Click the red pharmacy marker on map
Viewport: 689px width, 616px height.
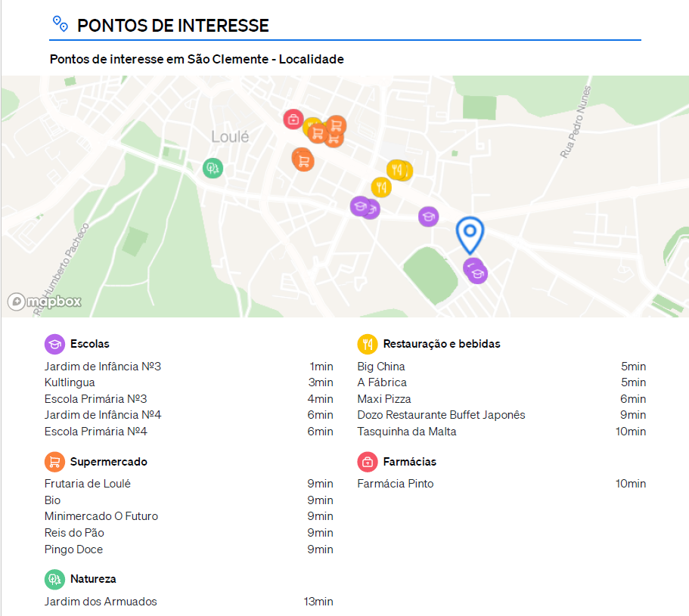[293, 119]
